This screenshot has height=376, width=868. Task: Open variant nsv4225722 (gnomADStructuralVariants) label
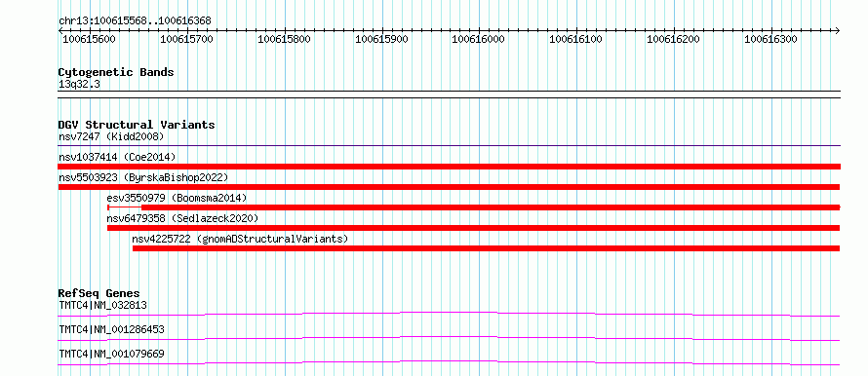click(240, 239)
